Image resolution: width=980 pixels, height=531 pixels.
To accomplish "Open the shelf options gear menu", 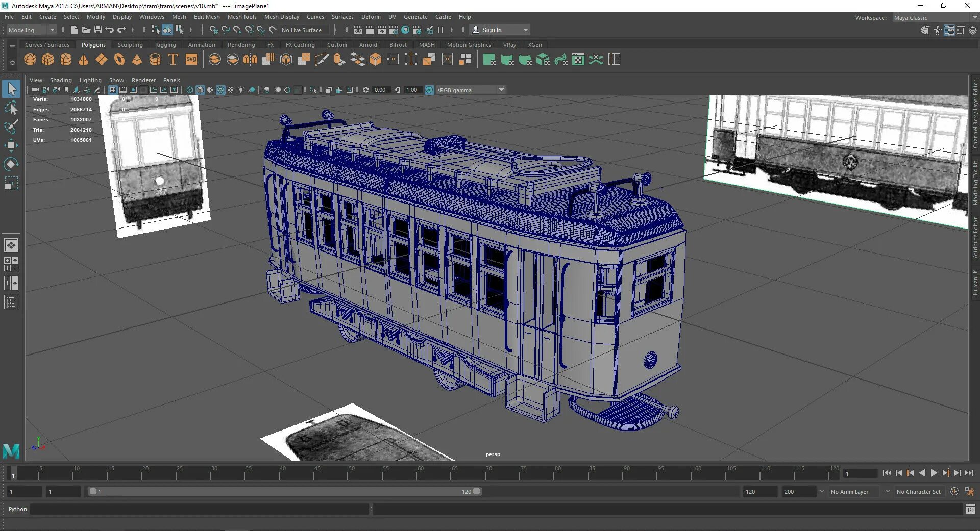I will point(12,63).
